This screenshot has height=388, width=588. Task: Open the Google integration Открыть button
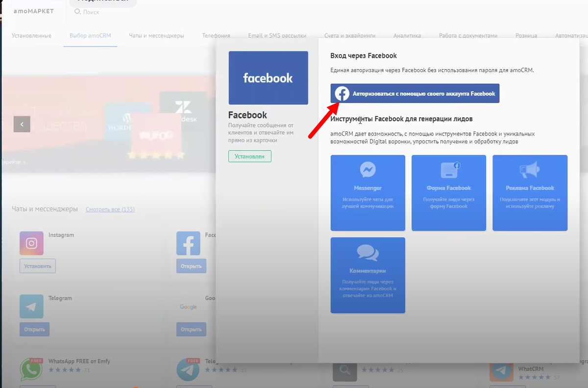tap(191, 329)
